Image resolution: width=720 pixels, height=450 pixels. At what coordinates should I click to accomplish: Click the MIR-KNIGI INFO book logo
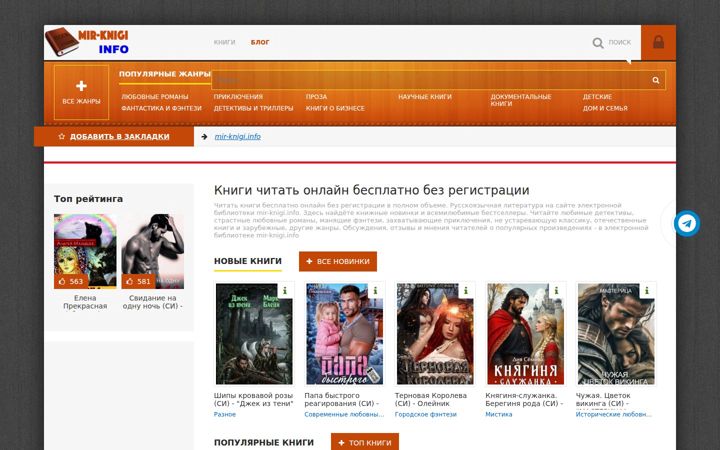pos(87,42)
